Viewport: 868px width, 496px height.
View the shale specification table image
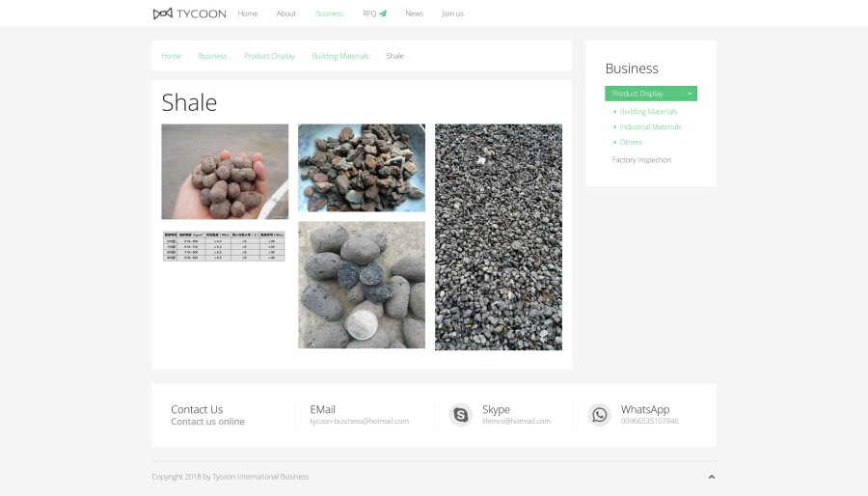pyautogui.click(x=224, y=246)
